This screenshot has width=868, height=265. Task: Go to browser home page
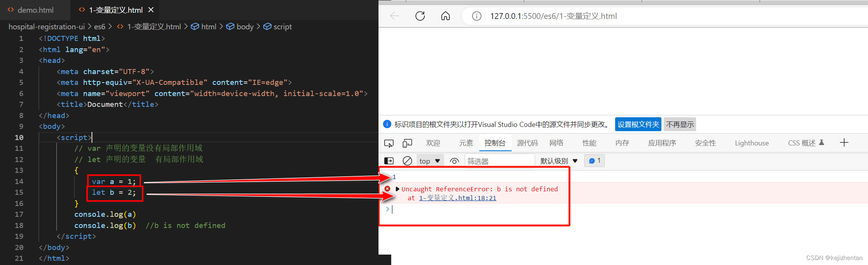tap(445, 16)
